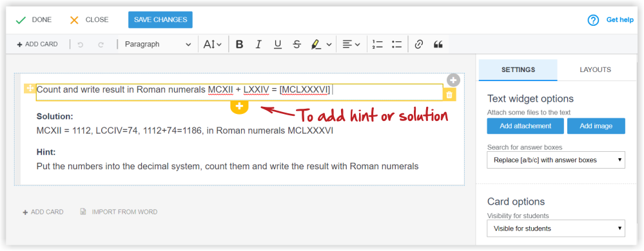Toggle italic formatting
This screenshot has width=644, height=251.
[259, 44]
